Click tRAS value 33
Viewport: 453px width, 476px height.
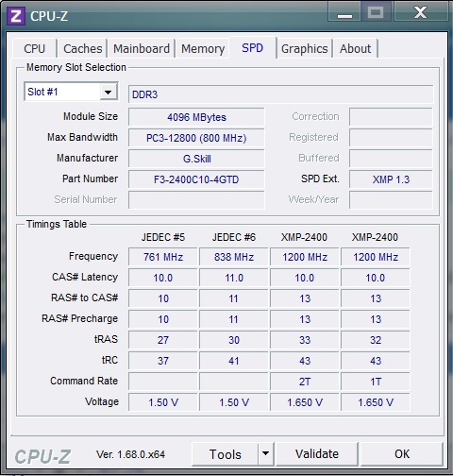coord(305,340)
